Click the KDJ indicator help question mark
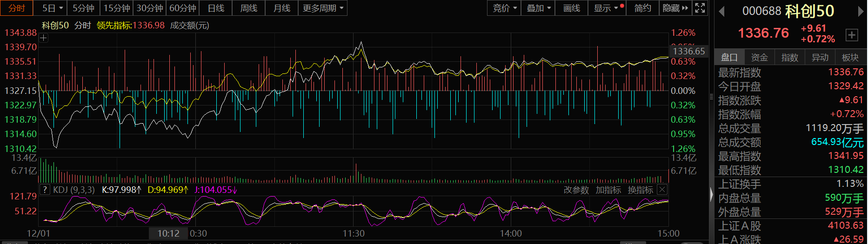 (45, 190)
